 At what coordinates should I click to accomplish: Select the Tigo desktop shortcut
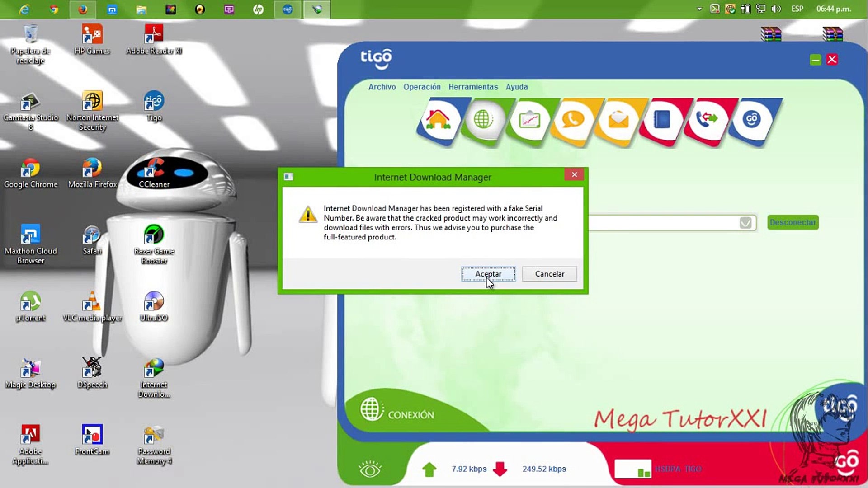tap(154, 106)
